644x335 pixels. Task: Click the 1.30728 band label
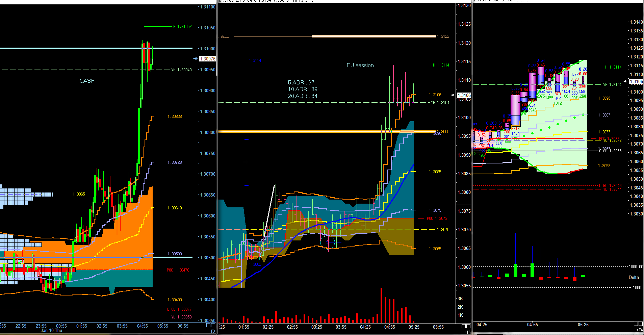pyautogui.click(x=175, y=162)
